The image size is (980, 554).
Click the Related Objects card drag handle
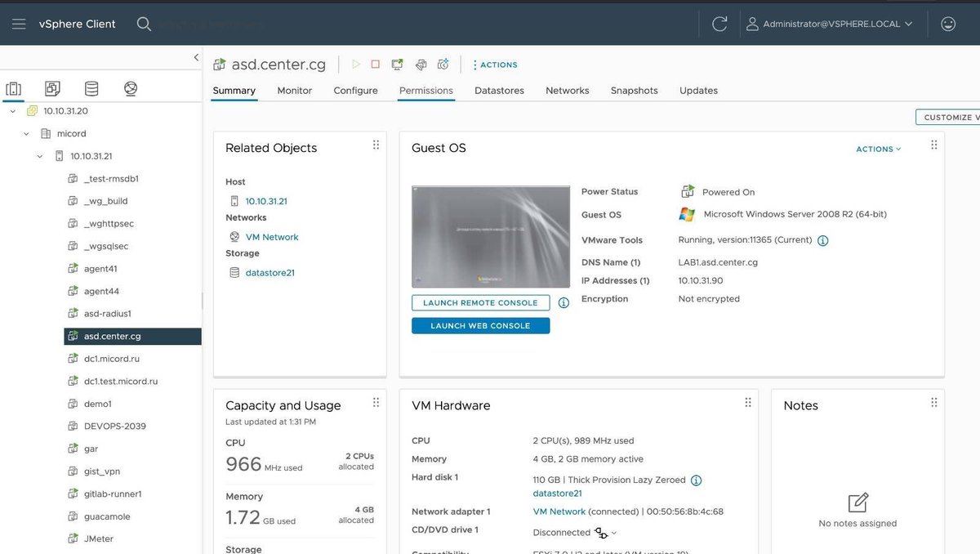(x=376, y=145)
